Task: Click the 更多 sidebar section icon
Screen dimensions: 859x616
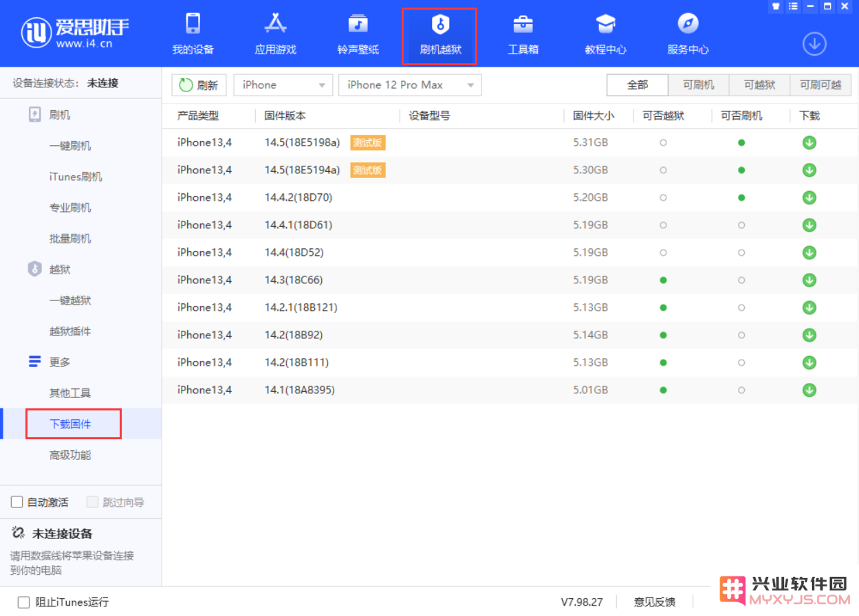Action: point(35,362)
